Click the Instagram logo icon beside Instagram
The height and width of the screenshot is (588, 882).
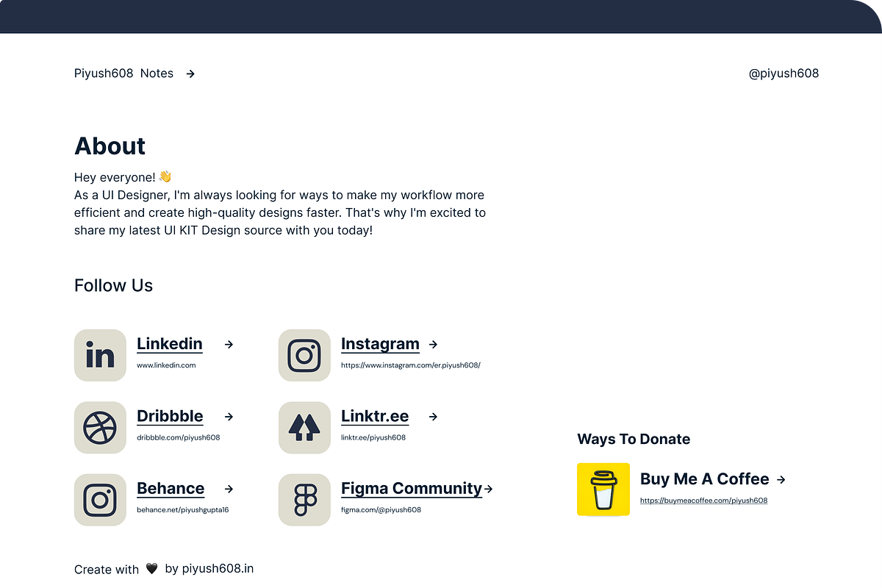tap(304, 355)
